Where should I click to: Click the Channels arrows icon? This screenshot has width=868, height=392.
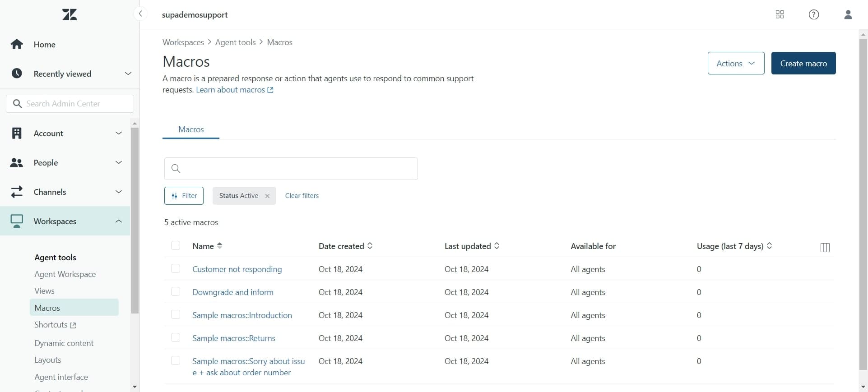pos(17,192)
